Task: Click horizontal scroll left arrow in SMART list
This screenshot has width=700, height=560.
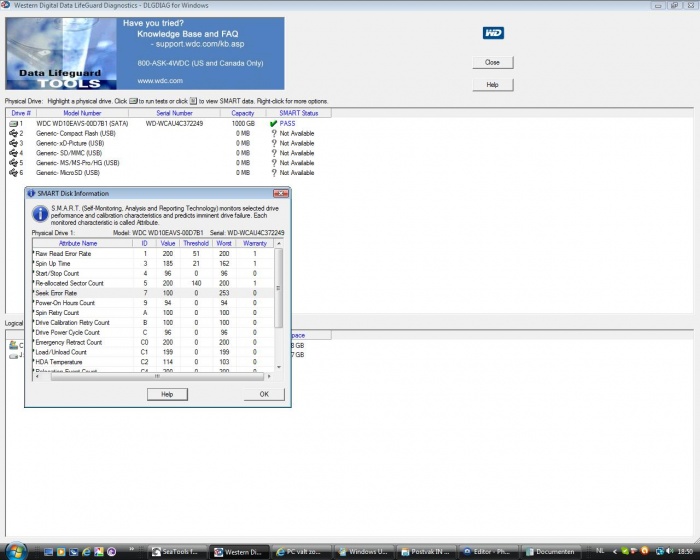Action: [37, 376]
